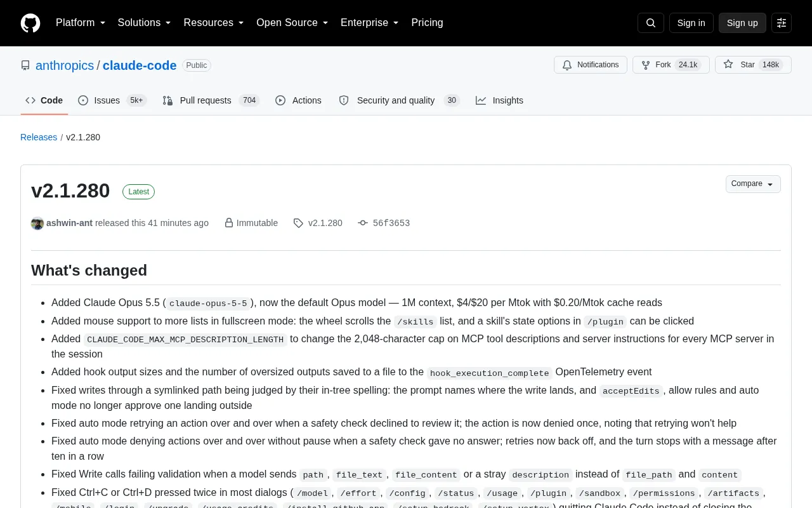Viewport: 812px width, 508px height.
Task: Click the Public visibility badge
Action: coord(197,65)
